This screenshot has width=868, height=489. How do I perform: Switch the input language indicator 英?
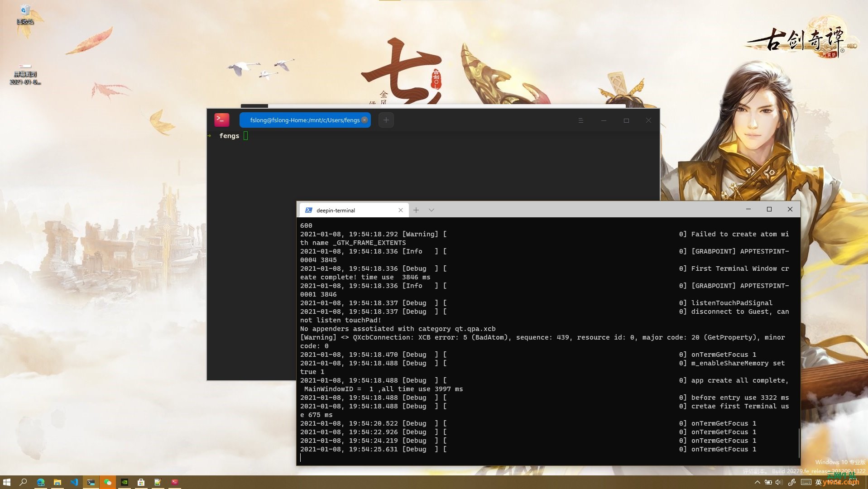tap(818, 483)
